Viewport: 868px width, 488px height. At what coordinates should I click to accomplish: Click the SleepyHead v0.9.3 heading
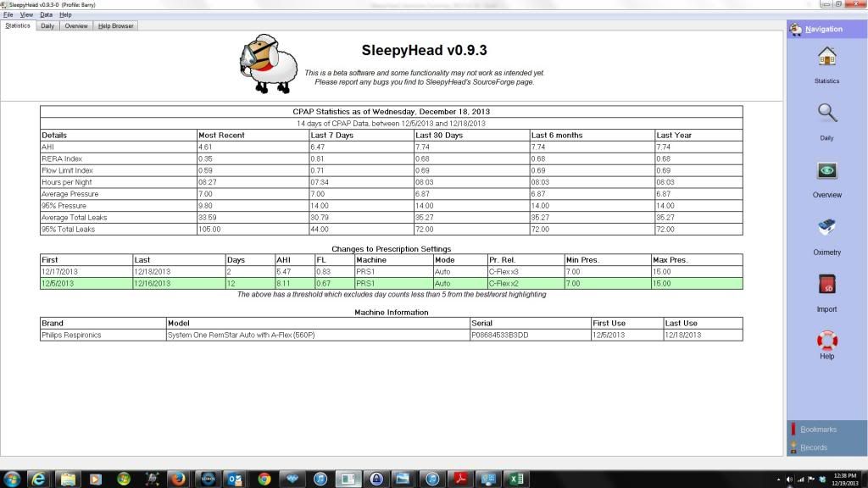click(424, 50)
